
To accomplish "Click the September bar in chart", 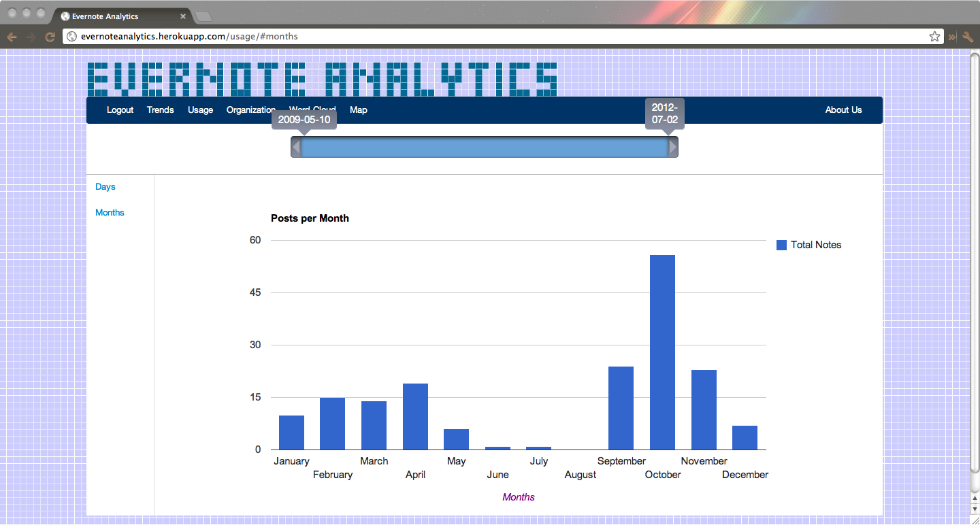I will (x=621, y=408).
